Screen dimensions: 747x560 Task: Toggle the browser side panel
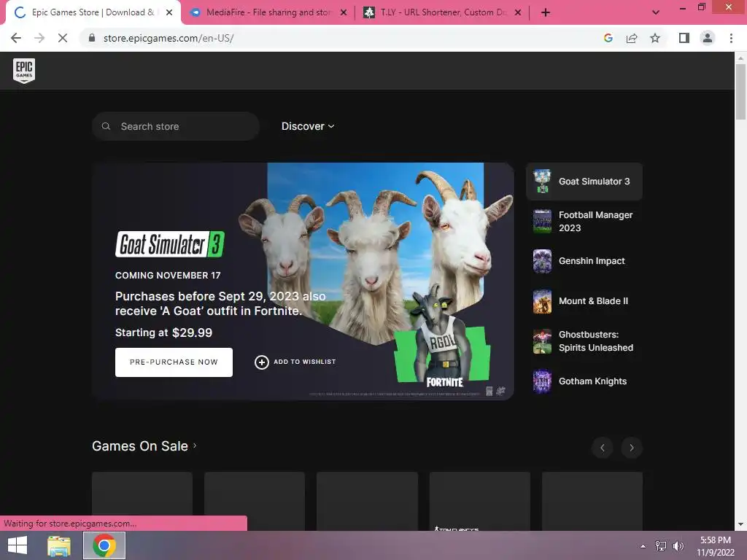(684, 38)
